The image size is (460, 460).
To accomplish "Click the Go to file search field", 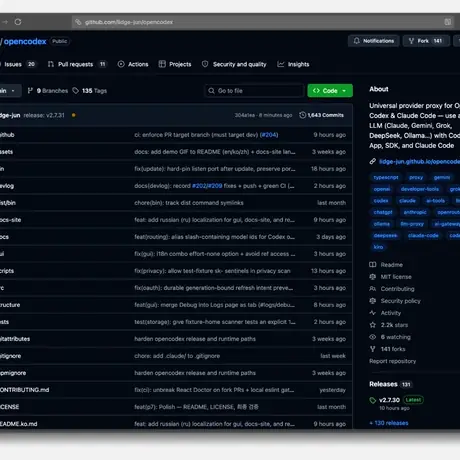I will click(254, 91).
